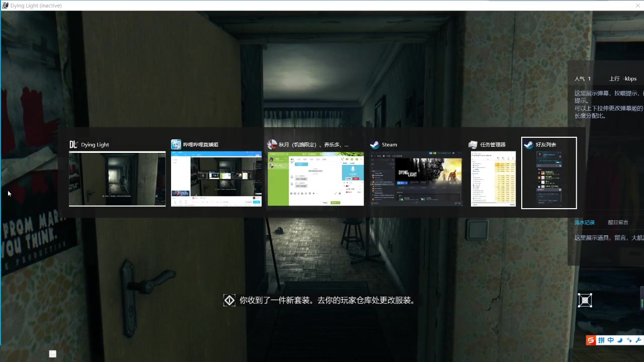Click the diamond hint icon beside outfit message
Viewport: 644px width, 362px height.
click(x=229, y=301)
